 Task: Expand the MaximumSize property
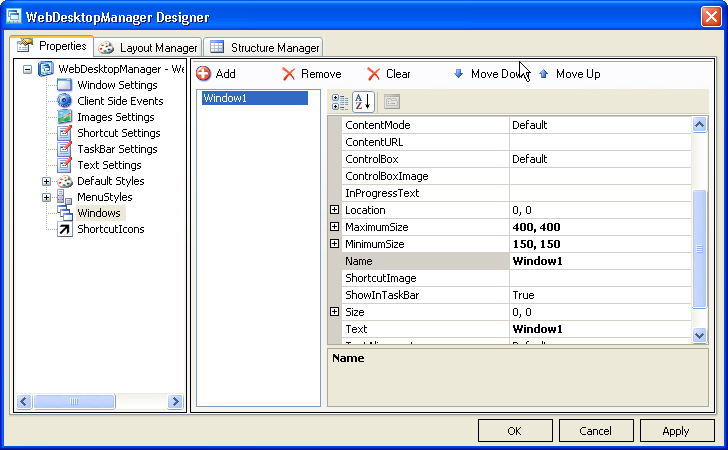[x=335, y=227]
